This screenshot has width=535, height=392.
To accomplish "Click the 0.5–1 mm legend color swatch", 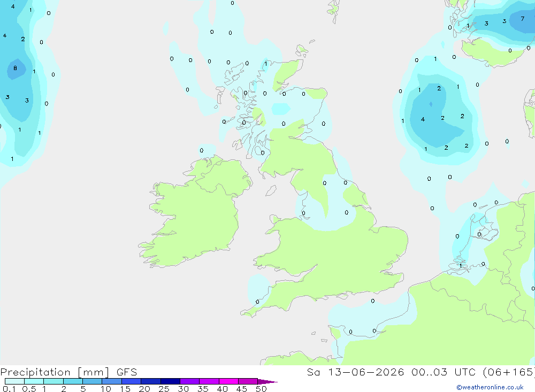I will [34, 381].
